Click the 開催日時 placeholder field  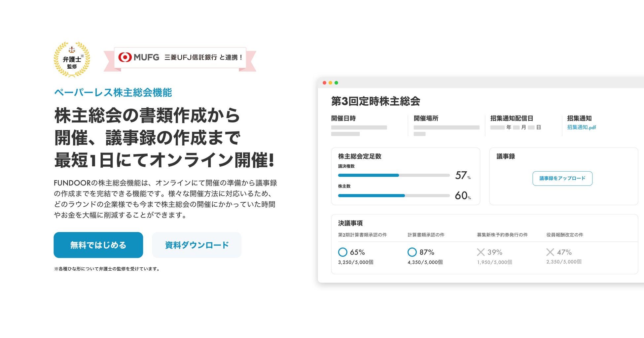click(x=359, y=128)
